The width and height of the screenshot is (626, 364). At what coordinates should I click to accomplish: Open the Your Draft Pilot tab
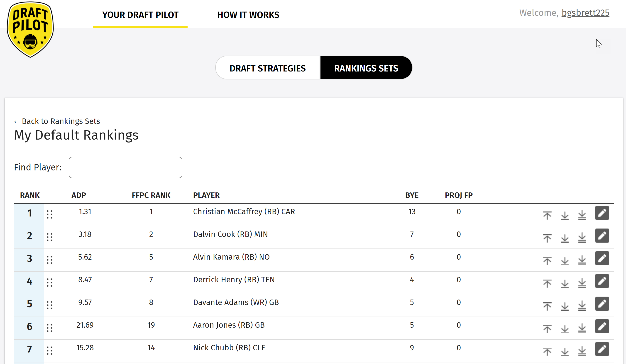(x=140, y=15)
